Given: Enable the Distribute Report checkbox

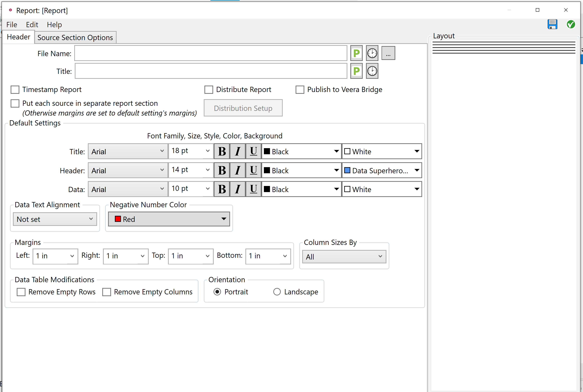Looking at the screenshot, I should (x=209, y=89).
